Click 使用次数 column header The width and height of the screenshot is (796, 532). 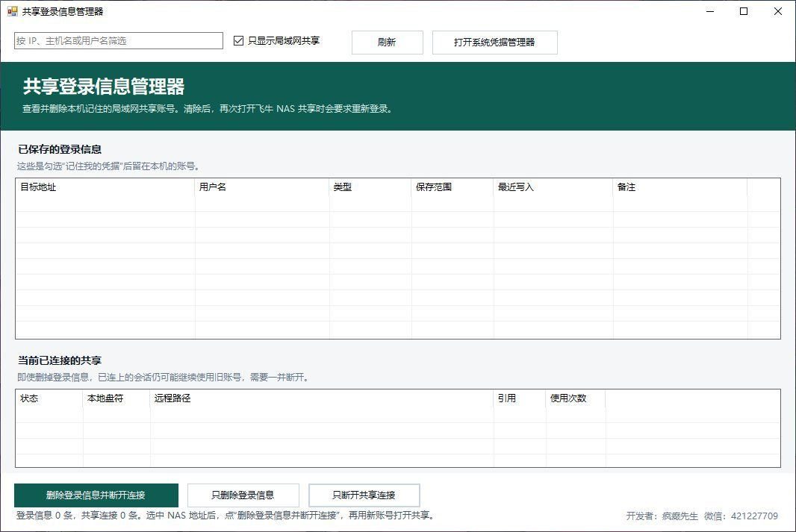576,398
